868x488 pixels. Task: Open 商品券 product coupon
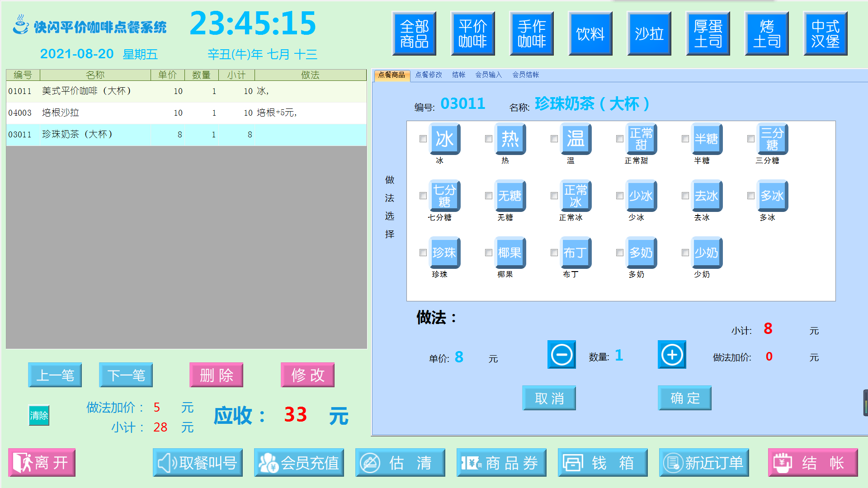[501, 463]
